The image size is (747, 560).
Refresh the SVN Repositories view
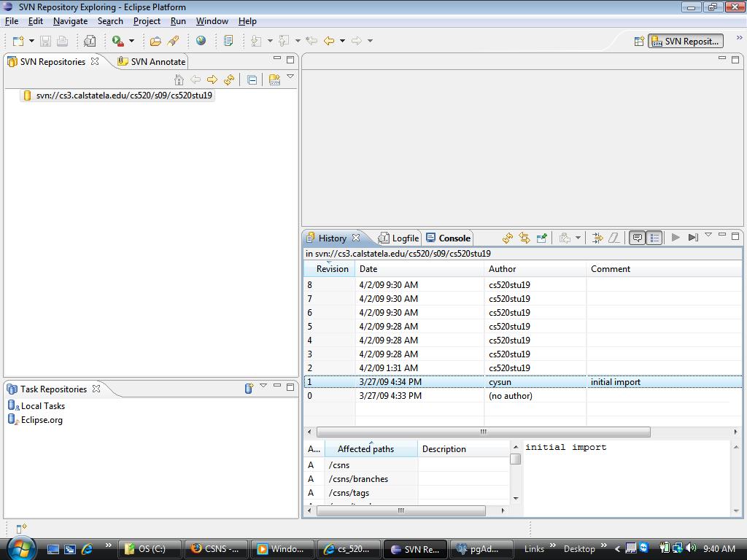(229, 79)
